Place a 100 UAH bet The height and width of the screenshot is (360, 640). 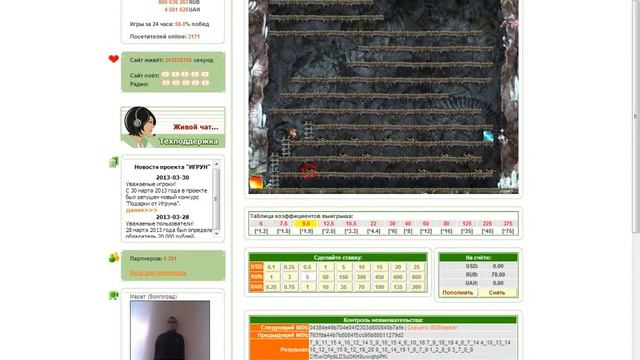(380, 287)
